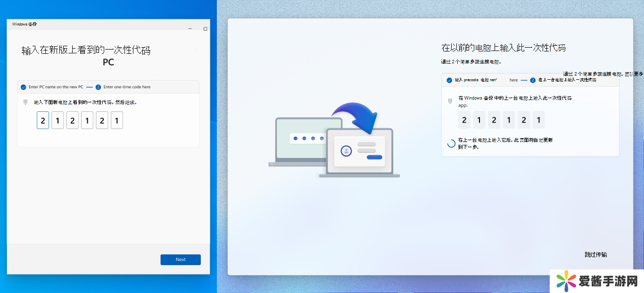Click first code digit box in Windows 备份 window

[x=43, y=120]
